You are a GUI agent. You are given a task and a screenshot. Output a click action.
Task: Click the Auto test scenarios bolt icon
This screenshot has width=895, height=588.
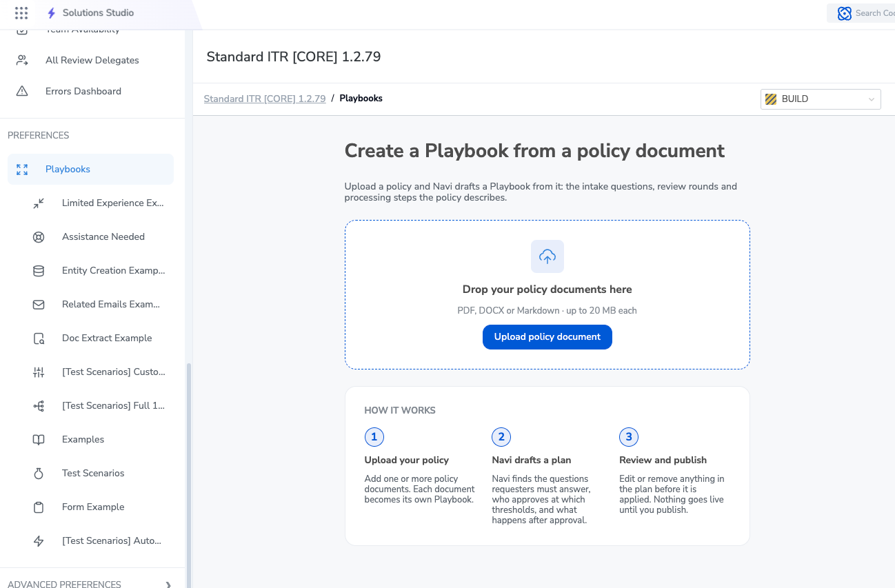(39, 540)
